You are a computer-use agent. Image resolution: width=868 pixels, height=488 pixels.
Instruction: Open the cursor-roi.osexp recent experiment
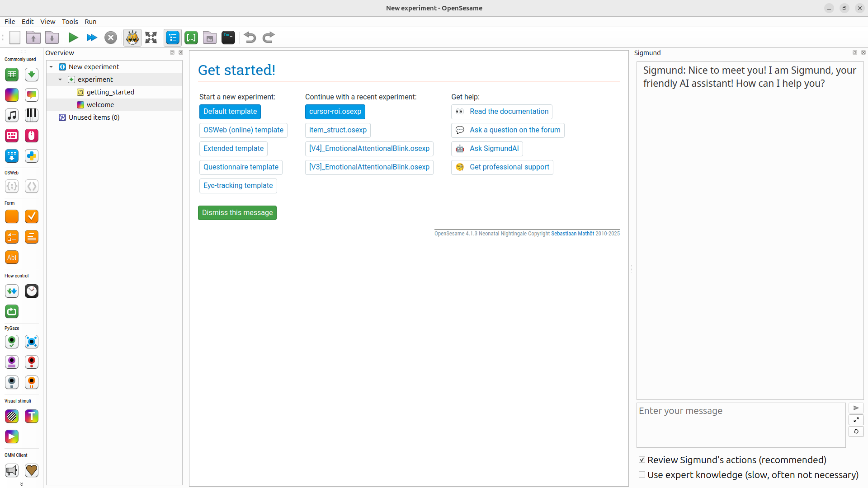point(335,112)
